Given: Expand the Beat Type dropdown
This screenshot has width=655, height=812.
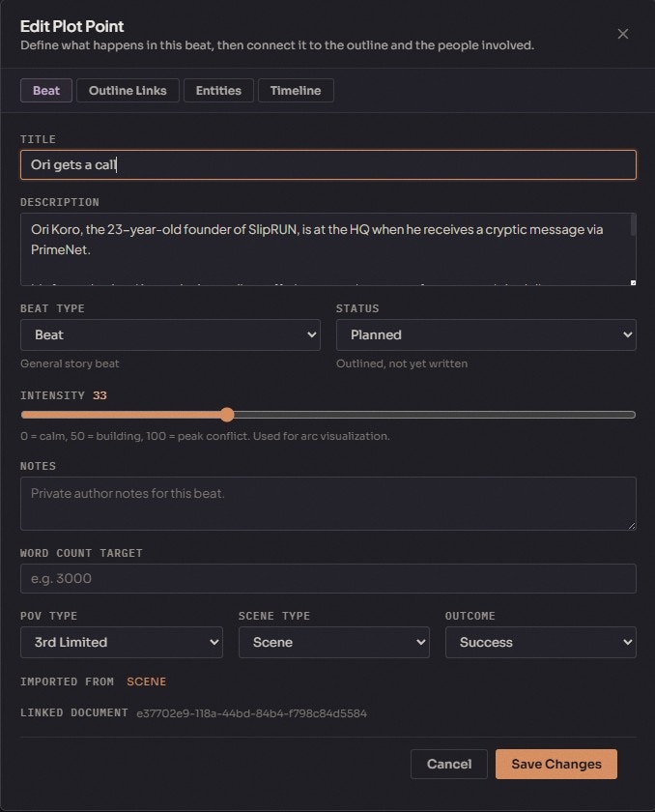Looking at the screenshot, I should pos(170,334).
